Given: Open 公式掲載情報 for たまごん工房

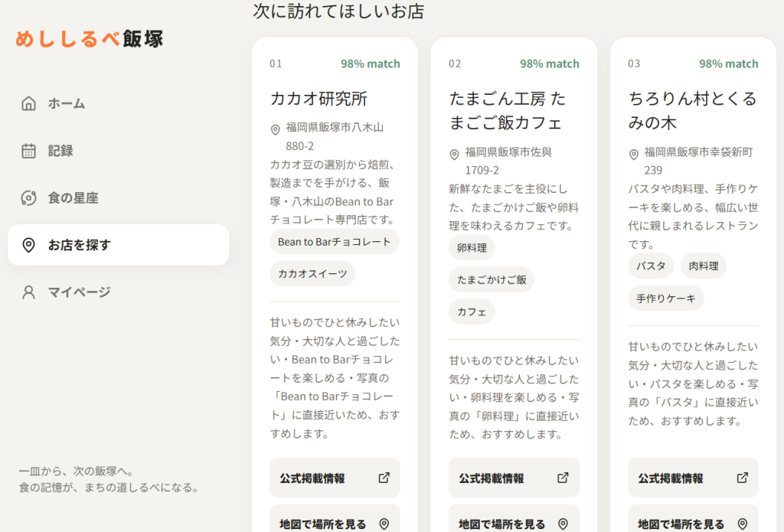Looking at the screenshot, I should coord(514,478).
